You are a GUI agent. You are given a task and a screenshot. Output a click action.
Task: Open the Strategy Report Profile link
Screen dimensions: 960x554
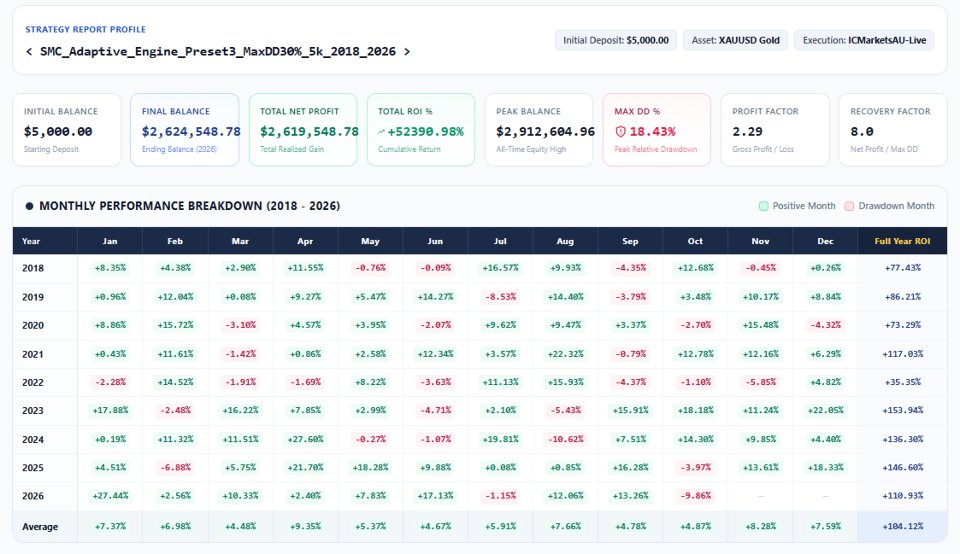click(85, 29)
